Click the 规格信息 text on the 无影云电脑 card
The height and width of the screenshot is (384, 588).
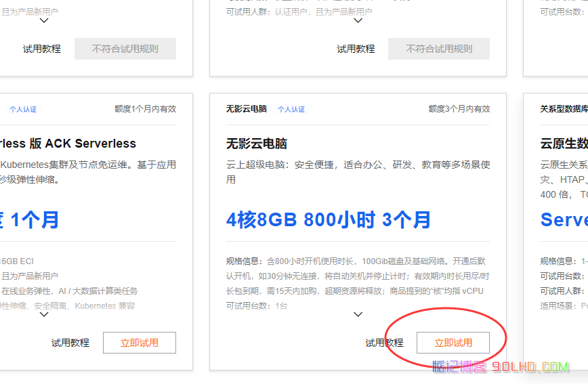coord(358,276)
